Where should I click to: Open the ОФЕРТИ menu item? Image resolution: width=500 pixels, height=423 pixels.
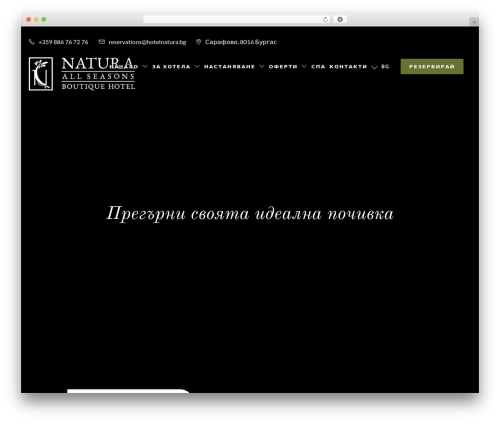[x=283, y=67]
